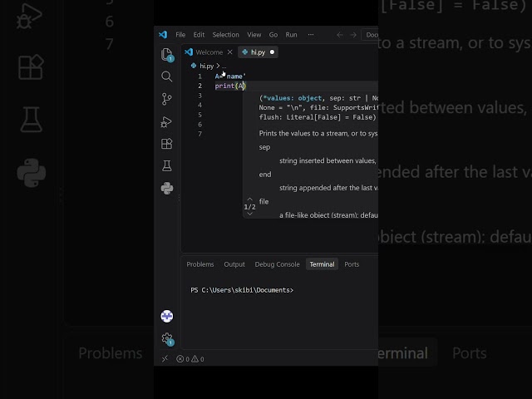
Task: Expand the breadcrumb ellipsis after hi.py
Action: [224, 66]
